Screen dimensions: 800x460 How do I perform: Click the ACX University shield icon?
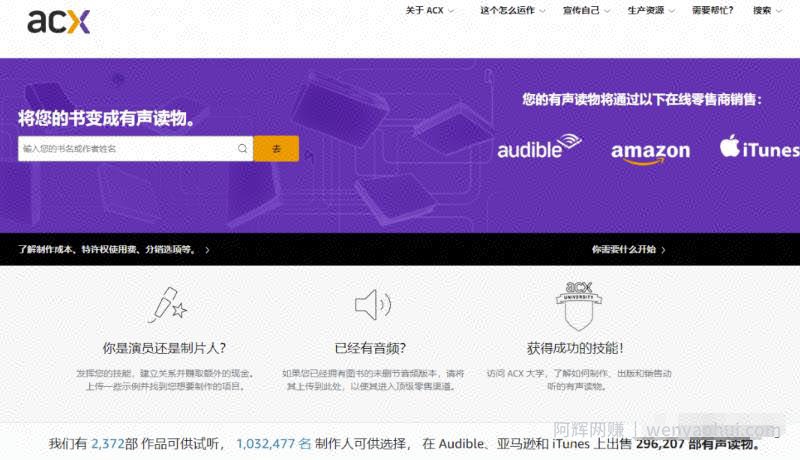(579, 305)
